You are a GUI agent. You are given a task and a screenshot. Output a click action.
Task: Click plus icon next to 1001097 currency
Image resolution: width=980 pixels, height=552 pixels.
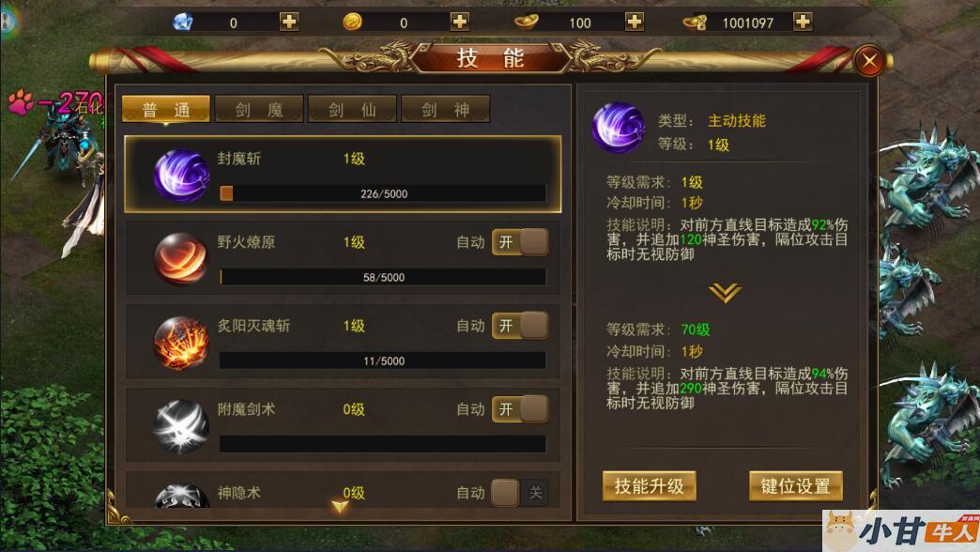803,22
